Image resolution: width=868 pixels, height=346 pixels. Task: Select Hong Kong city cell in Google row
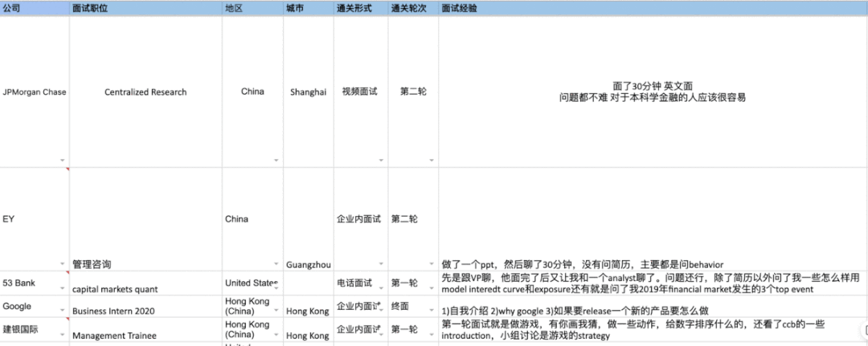tap(309, 306)
